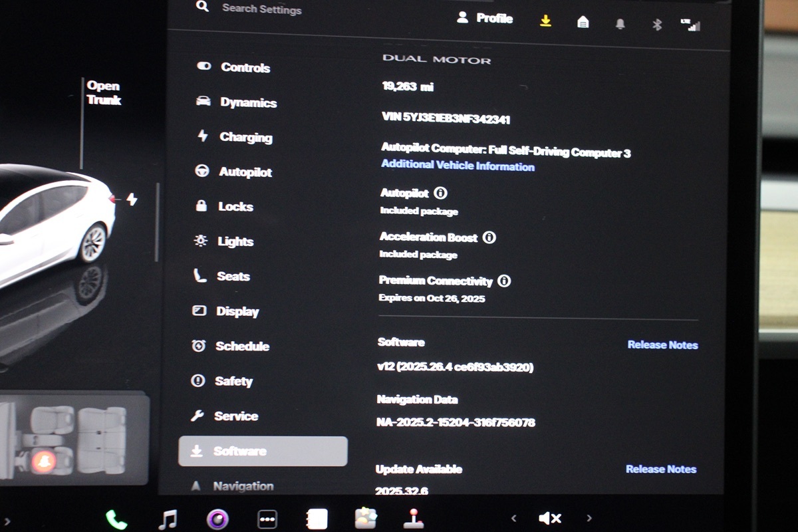Image resolution: width=798 pixels, height=532 pixels.
Task: Tap the yellow software download icon
Action: tap(545, 21)
